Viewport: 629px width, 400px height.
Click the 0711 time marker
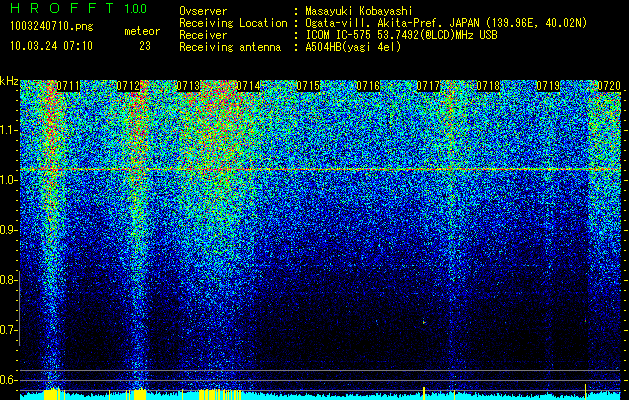tap(68, 86)
